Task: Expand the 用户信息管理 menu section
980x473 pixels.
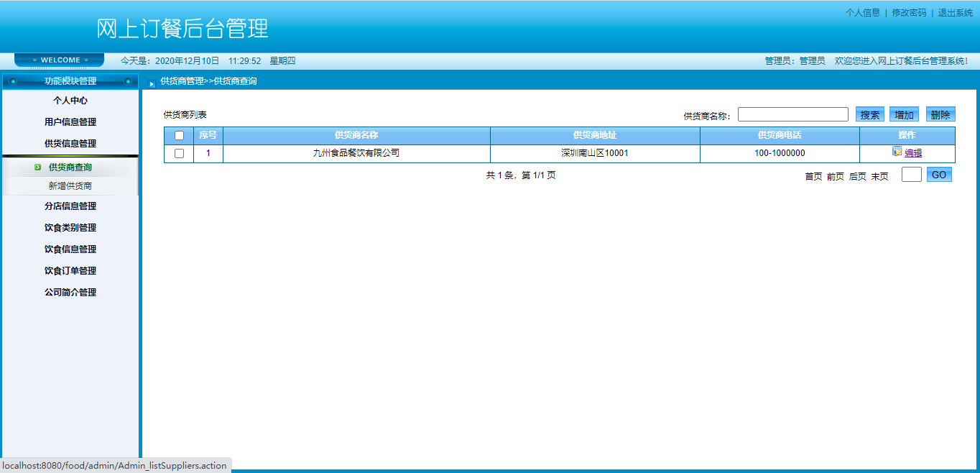Action: pos(70,122)
